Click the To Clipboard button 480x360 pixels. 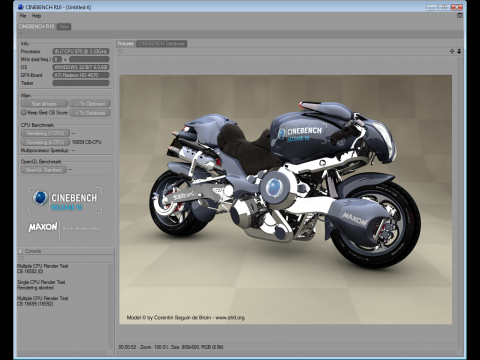click(90, 104)
